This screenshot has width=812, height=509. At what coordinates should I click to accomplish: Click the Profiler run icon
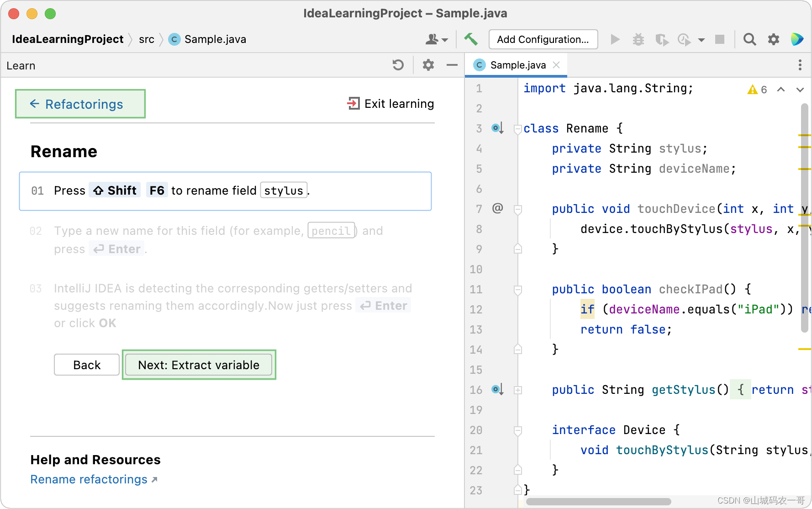pyautogui.click(x=684, y=39)
